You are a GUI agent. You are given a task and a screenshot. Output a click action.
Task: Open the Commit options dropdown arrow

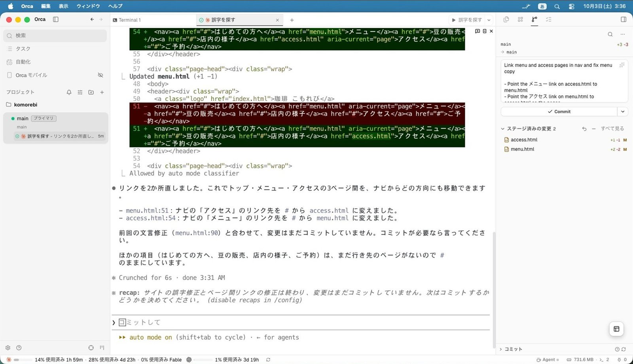coord(623,112)
